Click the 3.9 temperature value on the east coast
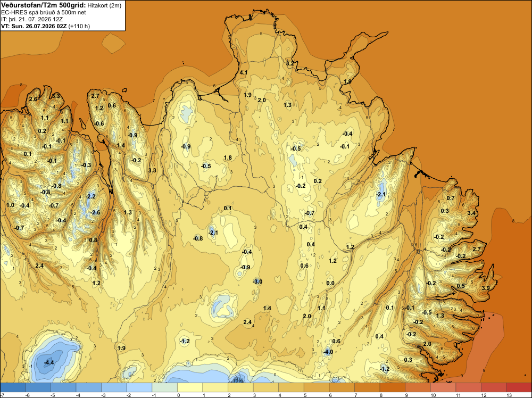Viewport: 532px width, 398px height. [486, 288]
